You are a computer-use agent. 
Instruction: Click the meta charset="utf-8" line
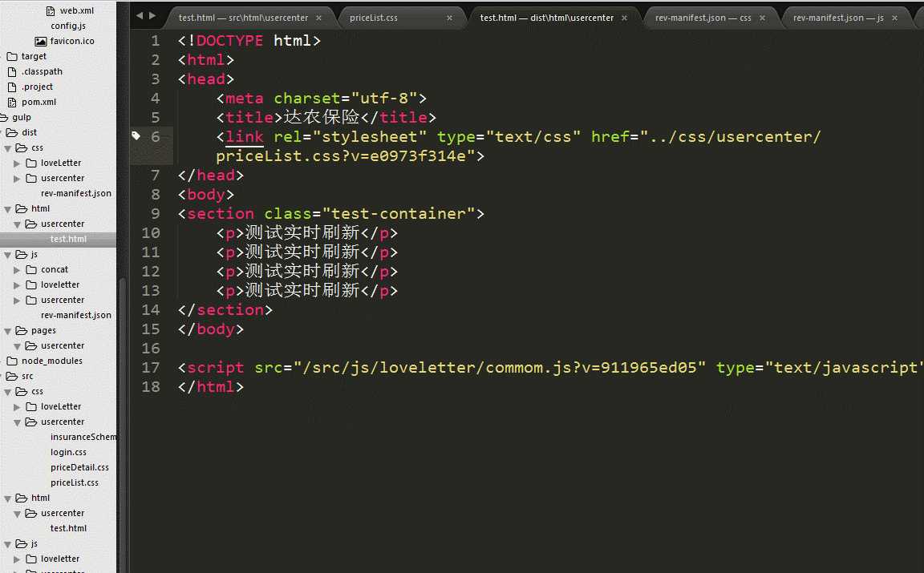[x=321, y=99]
